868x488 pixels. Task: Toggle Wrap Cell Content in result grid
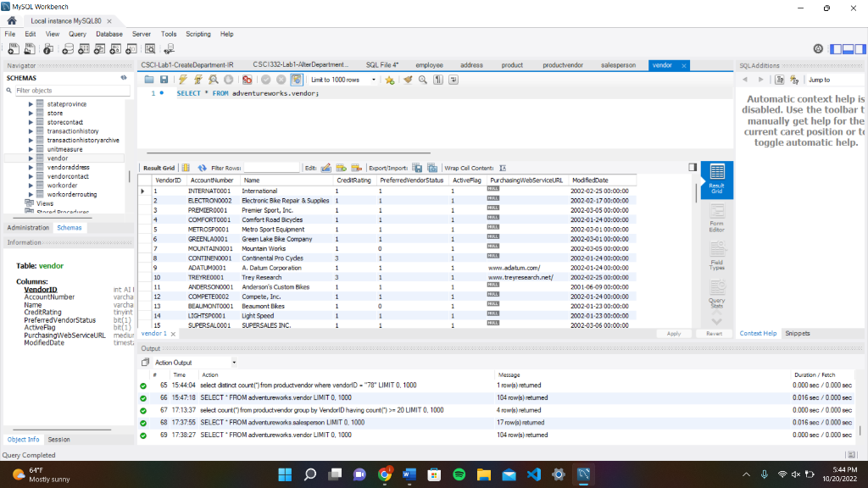coord(503,167)
